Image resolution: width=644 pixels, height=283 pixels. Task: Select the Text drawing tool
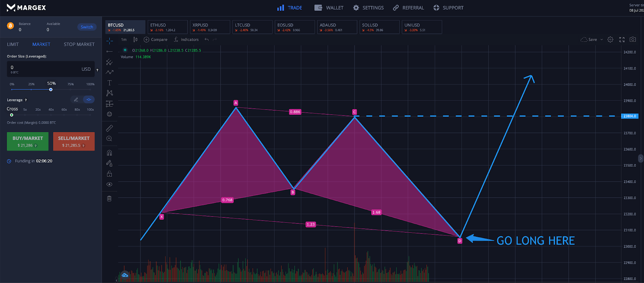pyautogui.click(x=109, y=83)
